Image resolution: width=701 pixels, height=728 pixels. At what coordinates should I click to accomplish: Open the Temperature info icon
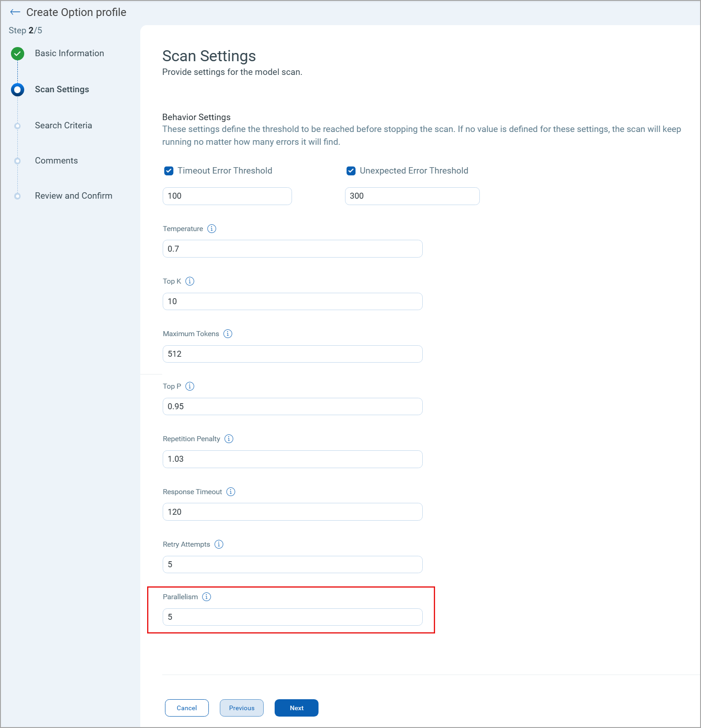coord(212,229)
